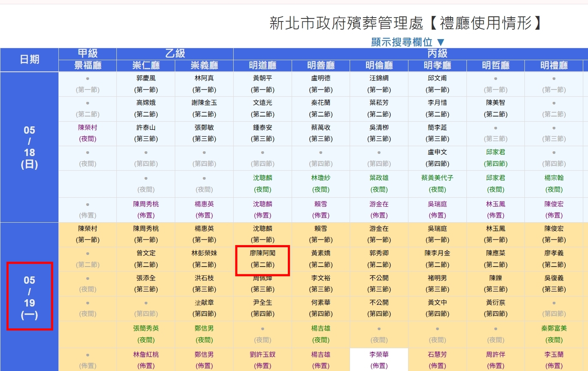The height and width of the screenshot is (371, 588).
Task: Select the 明哲廳 hall header
Action: pos(496,65)
